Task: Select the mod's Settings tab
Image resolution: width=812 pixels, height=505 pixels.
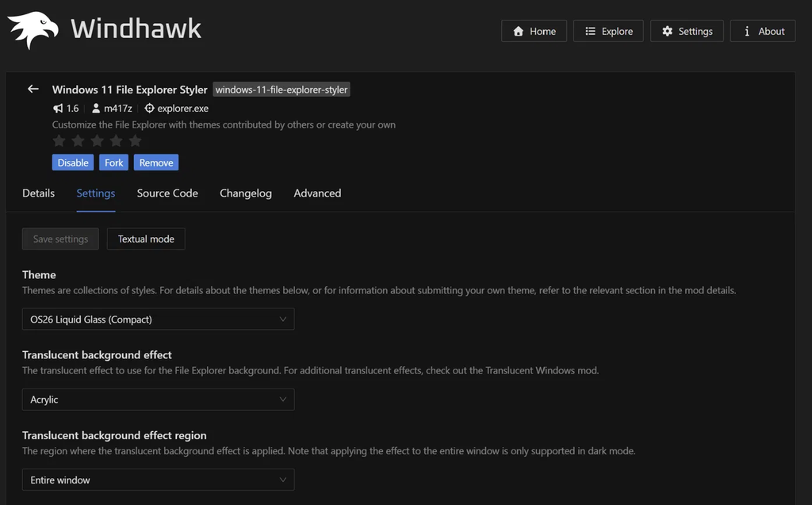Action: (x=96, y=193)
